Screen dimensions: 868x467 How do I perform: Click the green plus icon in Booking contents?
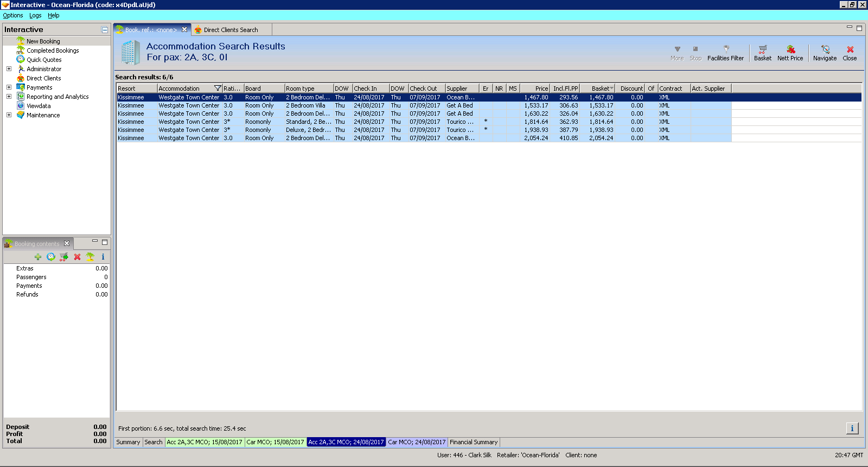click(x=38, y=257)
